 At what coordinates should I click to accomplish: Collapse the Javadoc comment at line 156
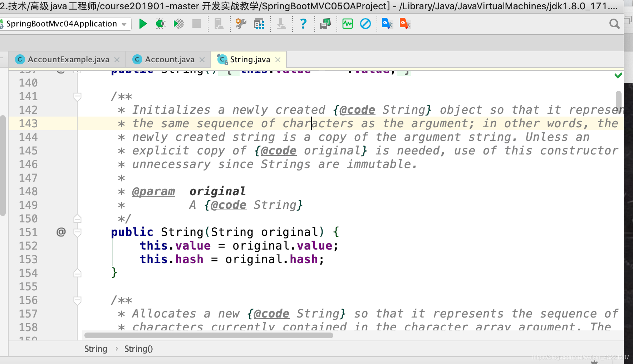click(77, 301)
